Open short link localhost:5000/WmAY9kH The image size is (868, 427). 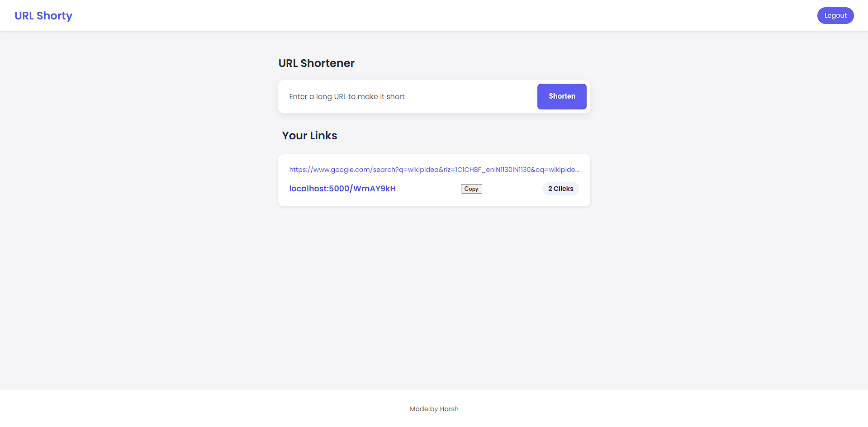pos(342,189)
